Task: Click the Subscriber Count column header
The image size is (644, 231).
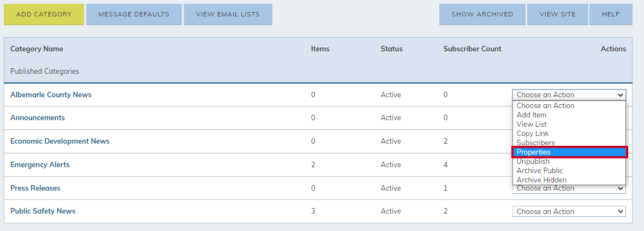Action: (x=472, y=49)
